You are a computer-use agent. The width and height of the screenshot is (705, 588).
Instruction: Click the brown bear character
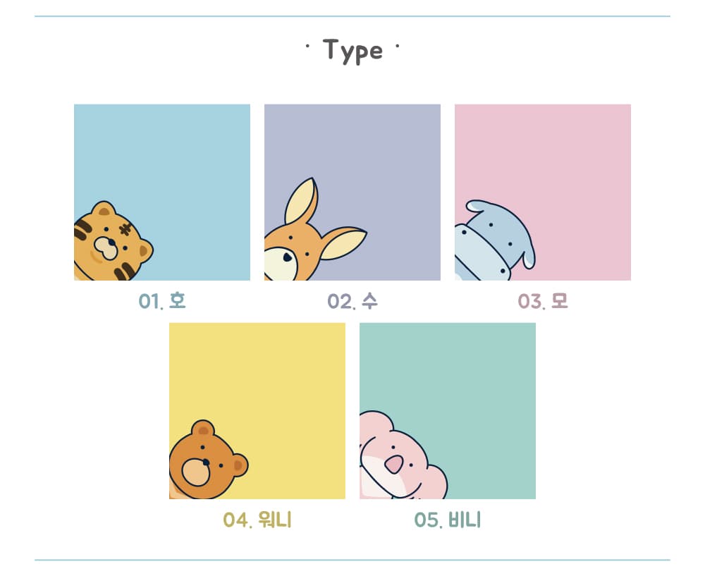pyautogui.click(x=208, y=460)
